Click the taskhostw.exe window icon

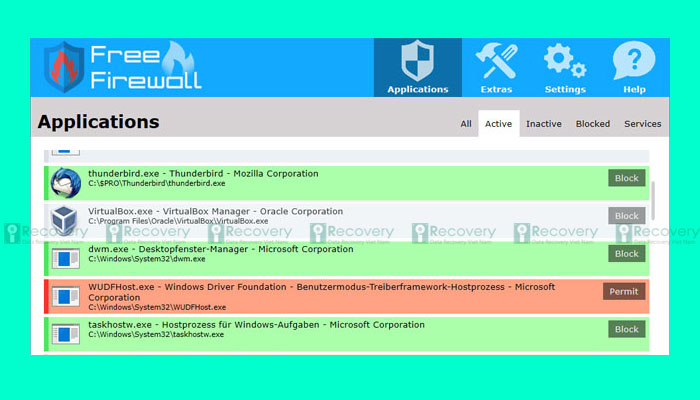point(66,334)
